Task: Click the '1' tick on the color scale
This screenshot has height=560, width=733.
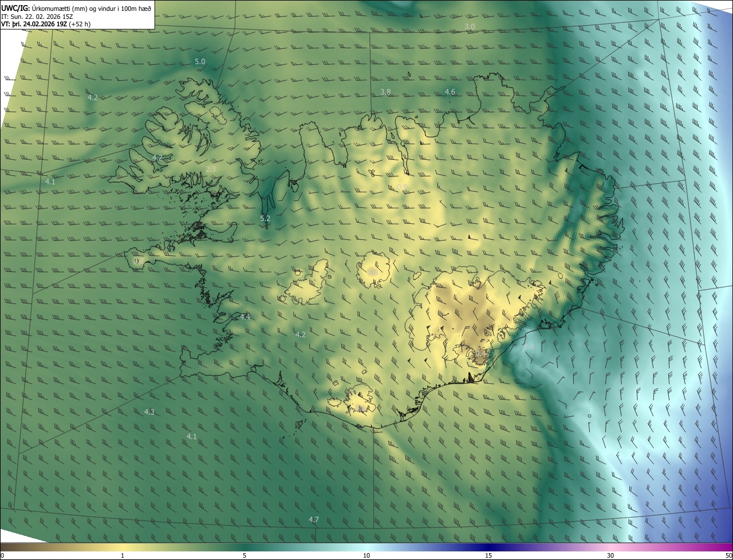Action: coord(123,555)
